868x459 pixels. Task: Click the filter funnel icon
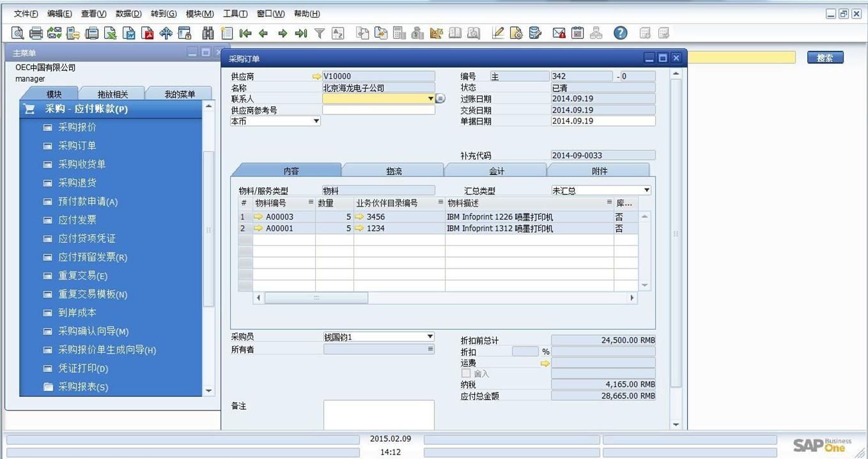[x=320, y=33]
